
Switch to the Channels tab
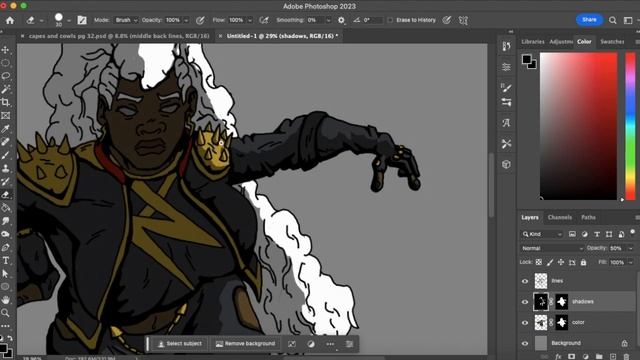560,218
